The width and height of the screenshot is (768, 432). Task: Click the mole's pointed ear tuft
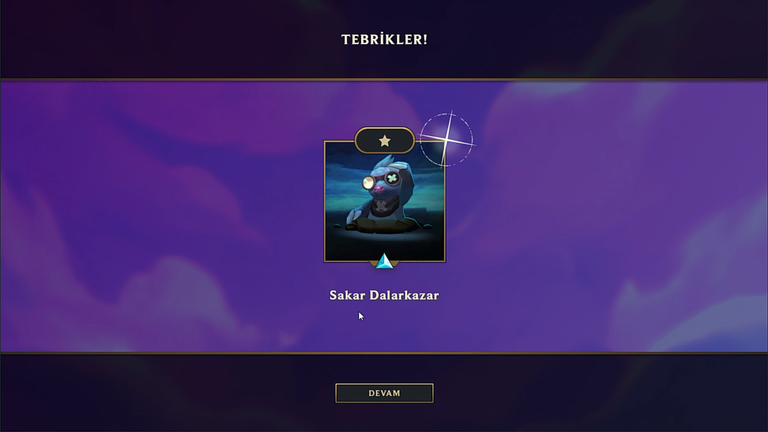tap(387, 160)
